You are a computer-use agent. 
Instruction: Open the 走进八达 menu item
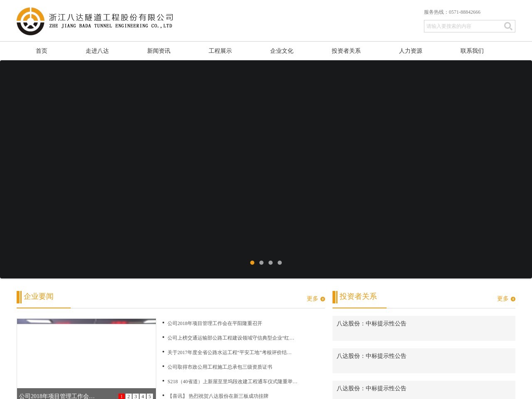click(x=97, y=51)
